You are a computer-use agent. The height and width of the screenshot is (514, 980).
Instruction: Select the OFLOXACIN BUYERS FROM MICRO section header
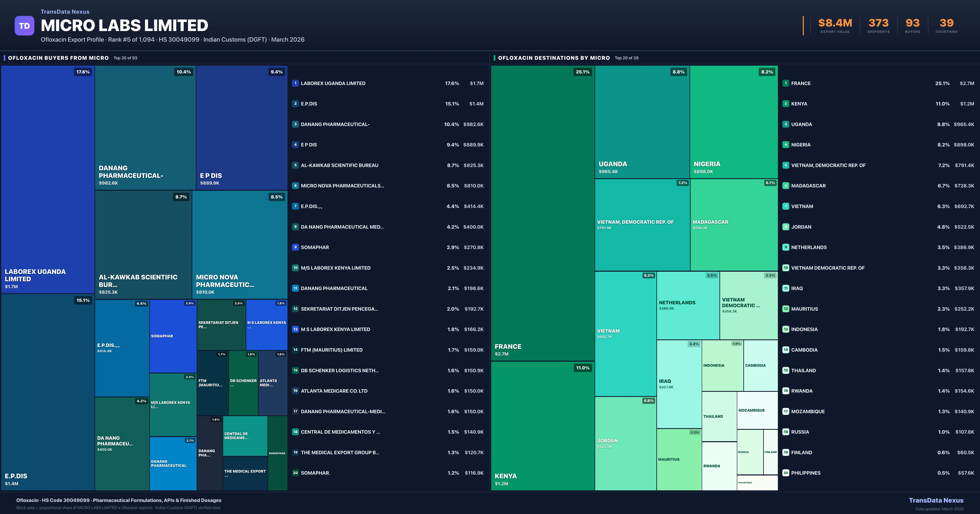tap(58, 58)
